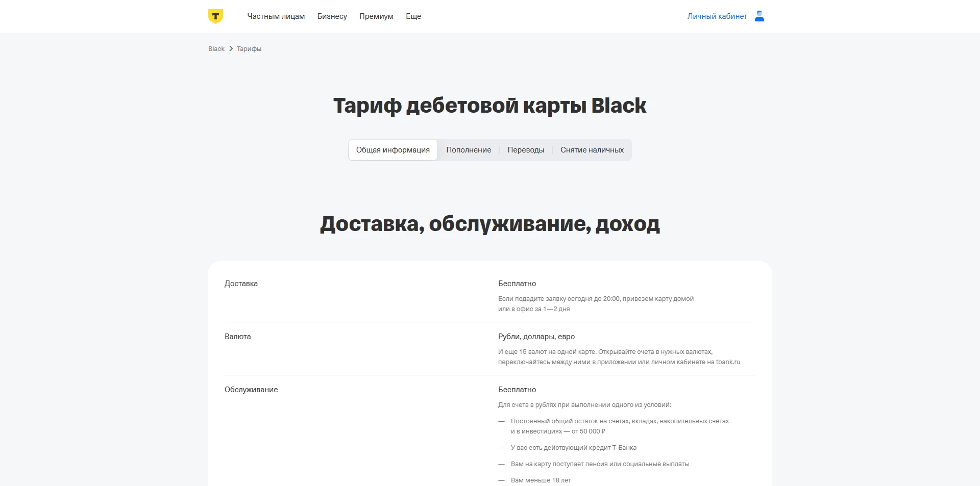Click the profile icon next to Личный кабинет

click(x=759, y=16)
